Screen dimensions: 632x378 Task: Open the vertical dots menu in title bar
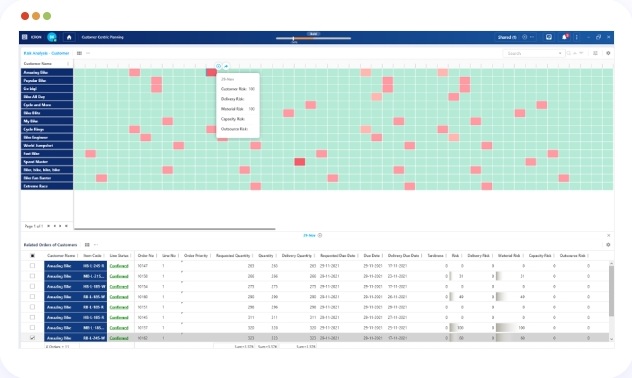click(x=576, y=37)
